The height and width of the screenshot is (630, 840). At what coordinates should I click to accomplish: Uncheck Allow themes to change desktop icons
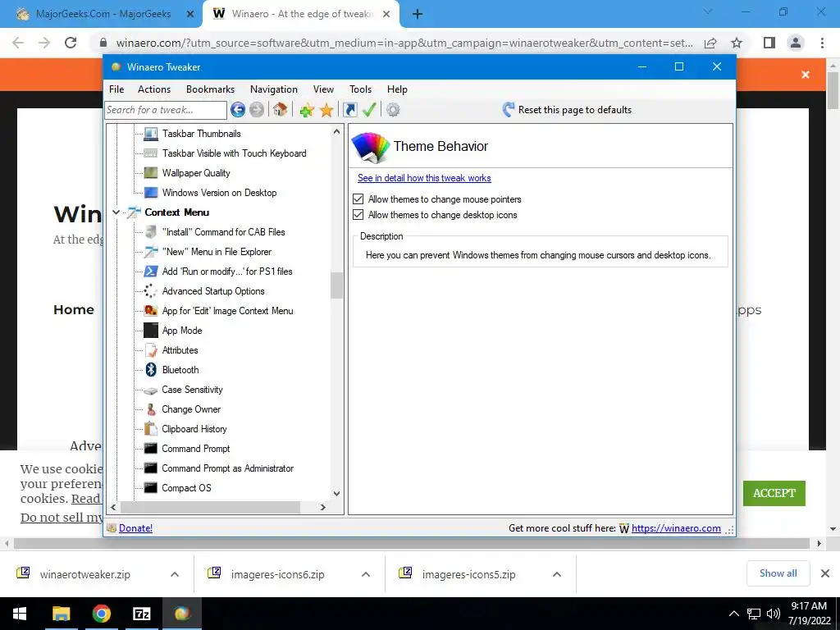(x=358, y=215)
